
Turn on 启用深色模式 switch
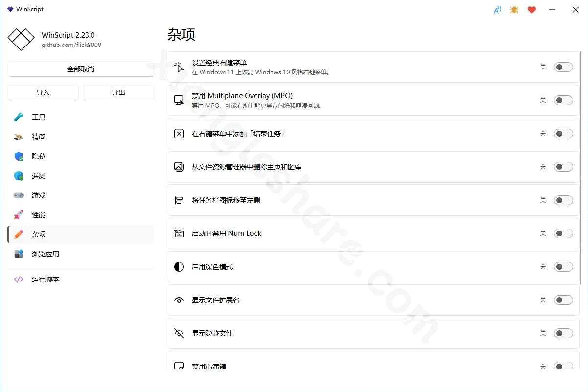[563, 267]
